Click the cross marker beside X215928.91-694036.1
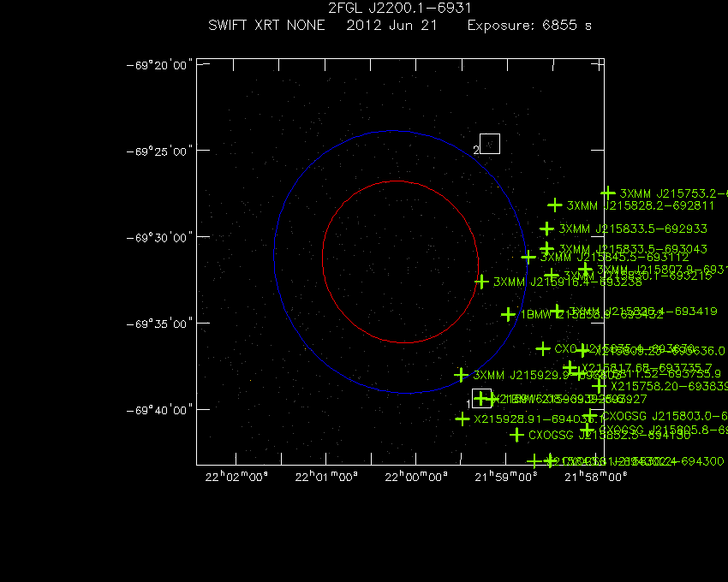The image size is (728, 582). point(462,419)
